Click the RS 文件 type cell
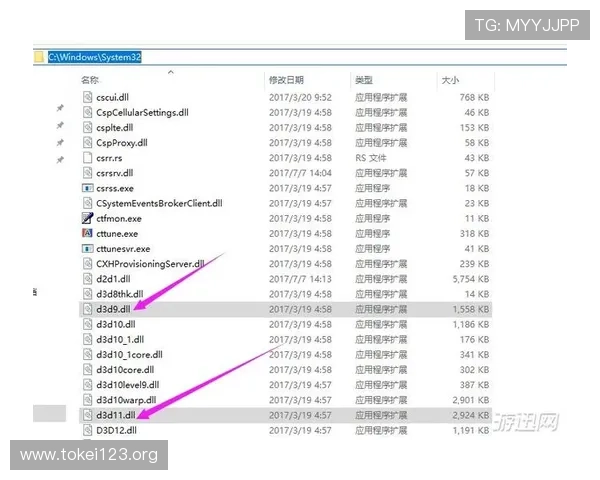The image size is (600, 480). [371, 158]
